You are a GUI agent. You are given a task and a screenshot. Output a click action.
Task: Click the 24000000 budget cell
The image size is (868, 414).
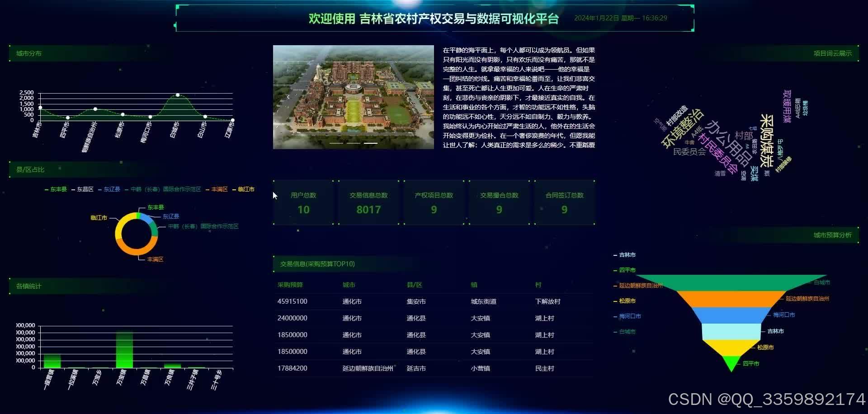point(292,318)
